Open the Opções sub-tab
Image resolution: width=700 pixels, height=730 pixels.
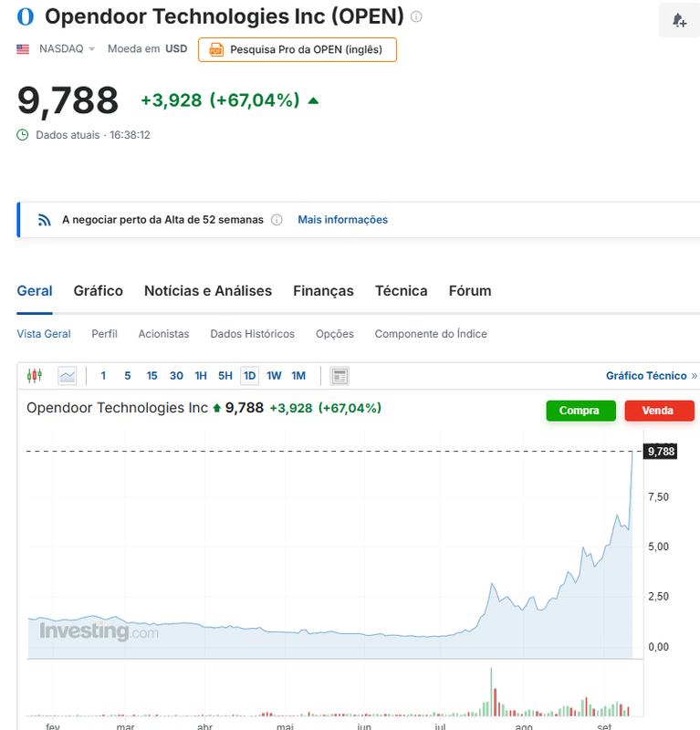point(335,334)
